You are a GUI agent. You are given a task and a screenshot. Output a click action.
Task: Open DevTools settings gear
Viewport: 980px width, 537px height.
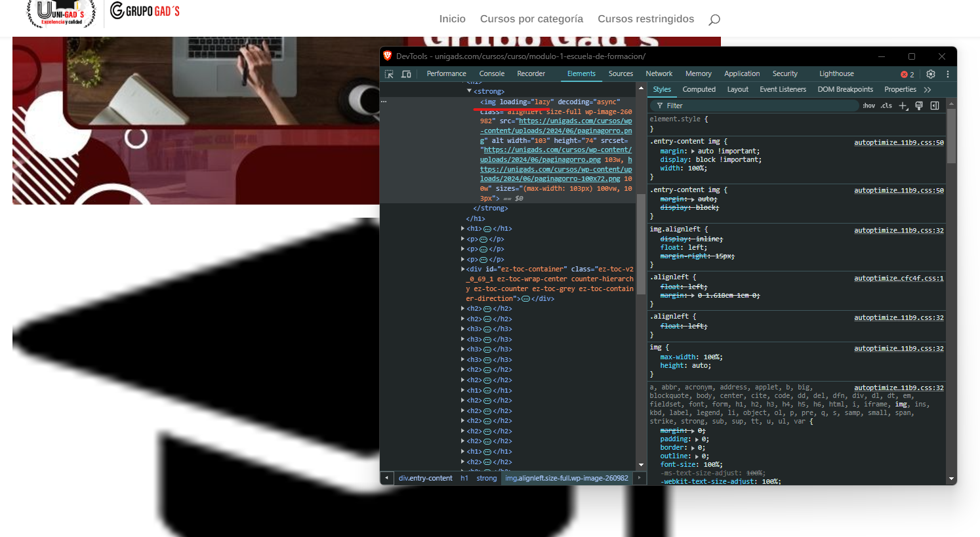click(930, 74)
